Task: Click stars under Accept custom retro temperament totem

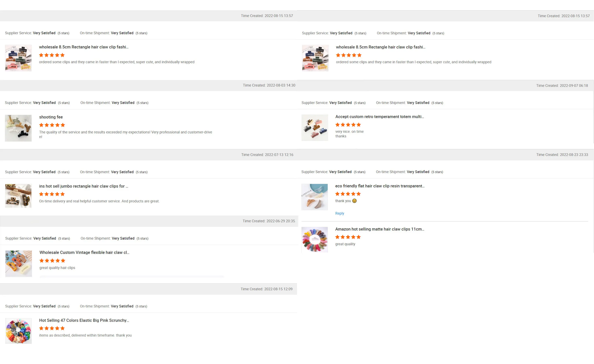Action: pyautogui.click(x=348, y=125)
